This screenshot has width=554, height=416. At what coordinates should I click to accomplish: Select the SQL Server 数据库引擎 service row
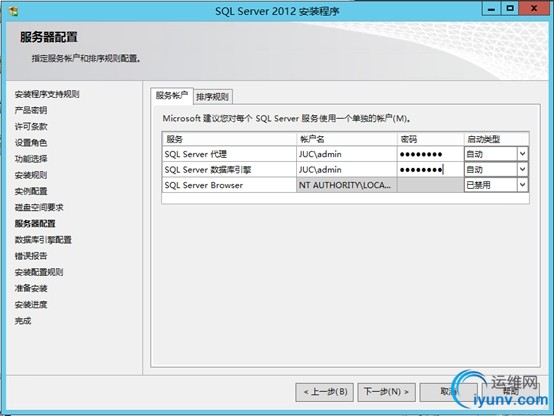click(x=229, y=170)
